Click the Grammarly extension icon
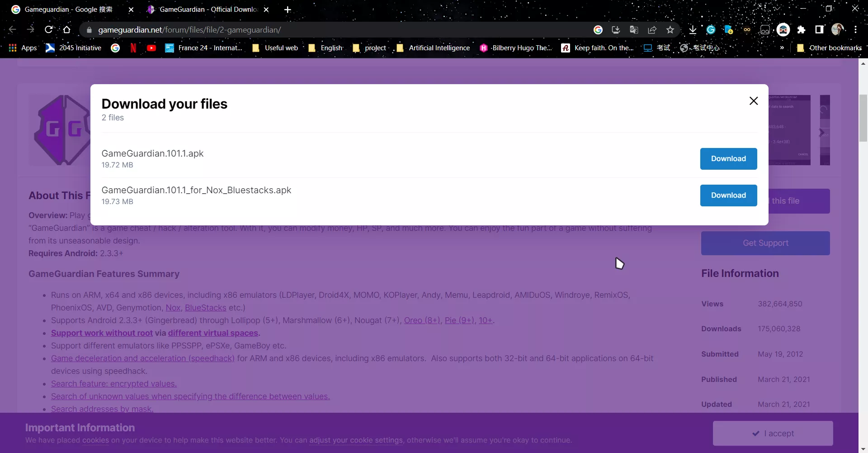The image size is (868, 453). tap(711, 30)
